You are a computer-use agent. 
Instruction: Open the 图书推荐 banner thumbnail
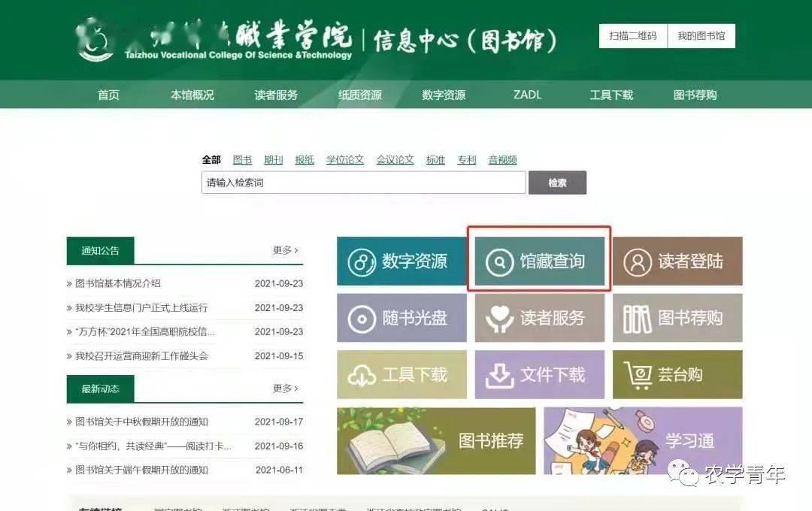436,440
